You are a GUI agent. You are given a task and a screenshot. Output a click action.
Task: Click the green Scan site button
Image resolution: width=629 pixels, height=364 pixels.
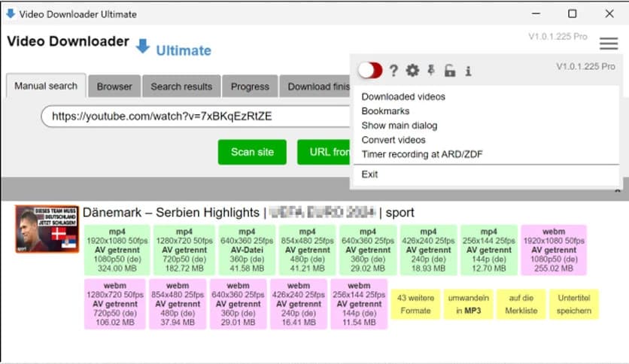252,152
